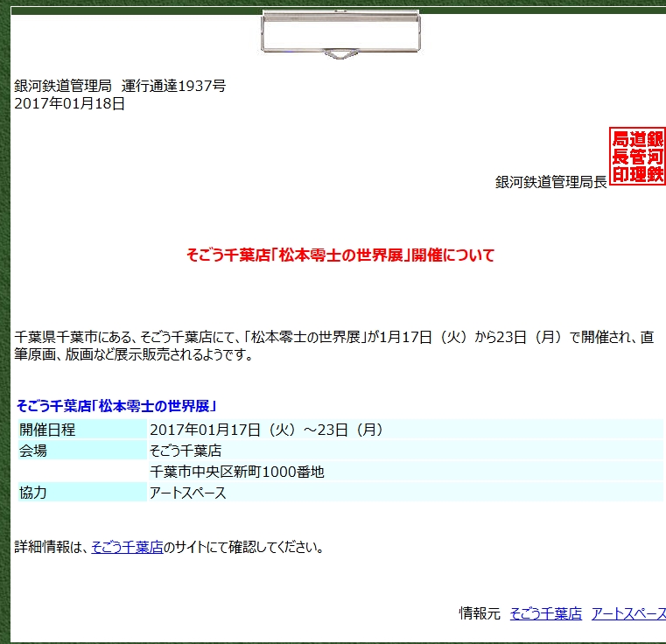The image size is (666, 644).
Task: Click the address cell 千葉市中央区新町1000番地
Action: pos(405,471)
